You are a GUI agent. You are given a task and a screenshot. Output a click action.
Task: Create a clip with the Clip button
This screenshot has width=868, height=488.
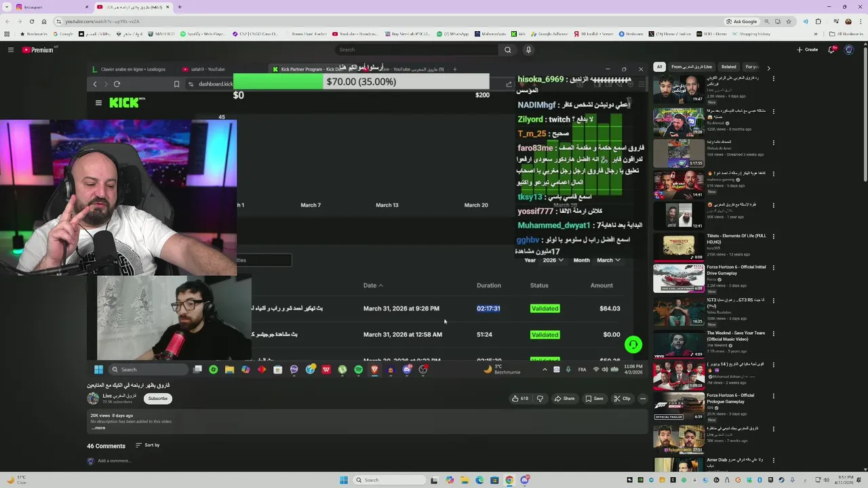click(623, 399)
